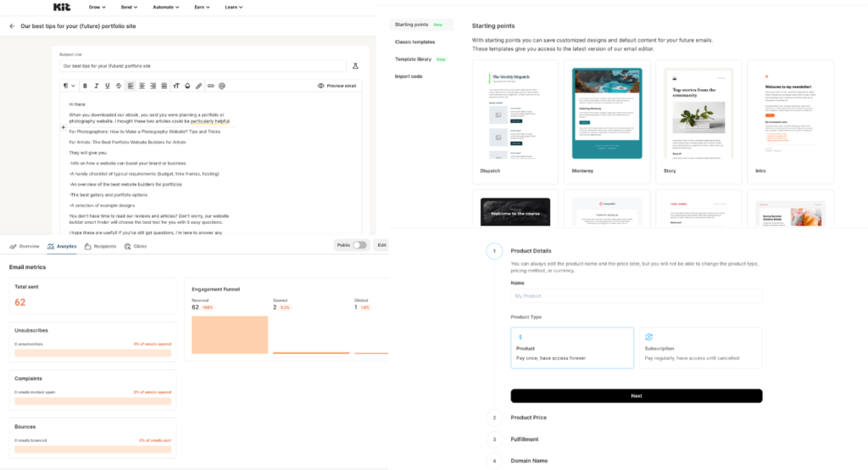Click the Preview email button

[x=337, y=86]
